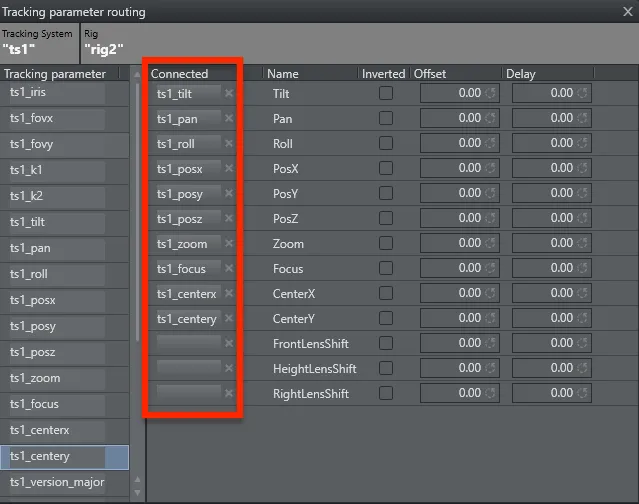Select the highlighted ts1_centery in the parameter list

[64, 457]
